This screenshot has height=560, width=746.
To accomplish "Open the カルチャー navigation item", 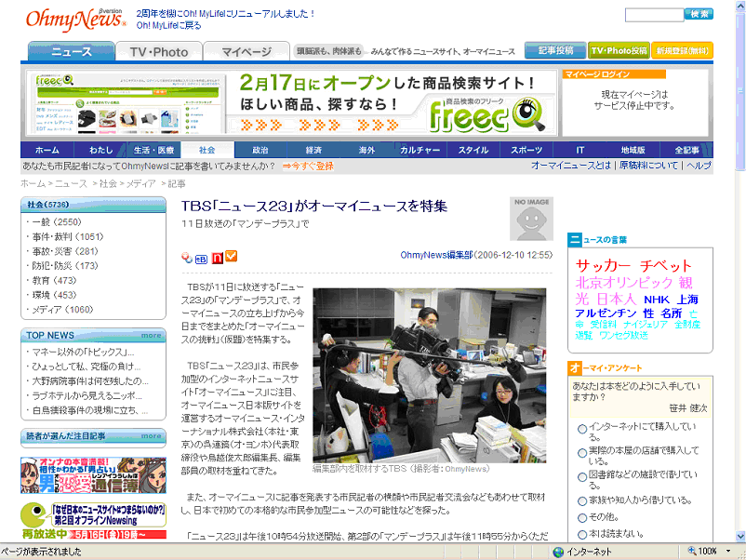I will click(420, 150).
